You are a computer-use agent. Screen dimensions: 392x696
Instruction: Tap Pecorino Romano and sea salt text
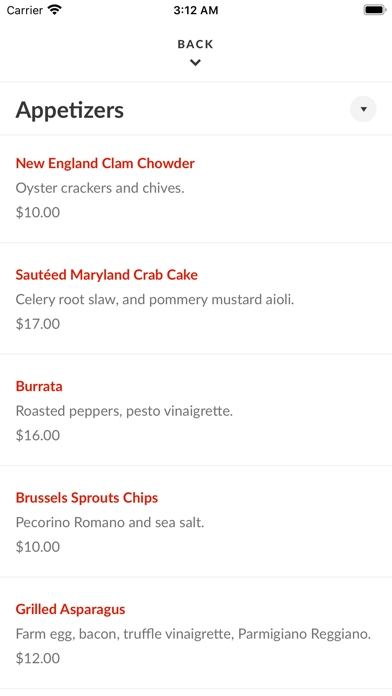110,522
